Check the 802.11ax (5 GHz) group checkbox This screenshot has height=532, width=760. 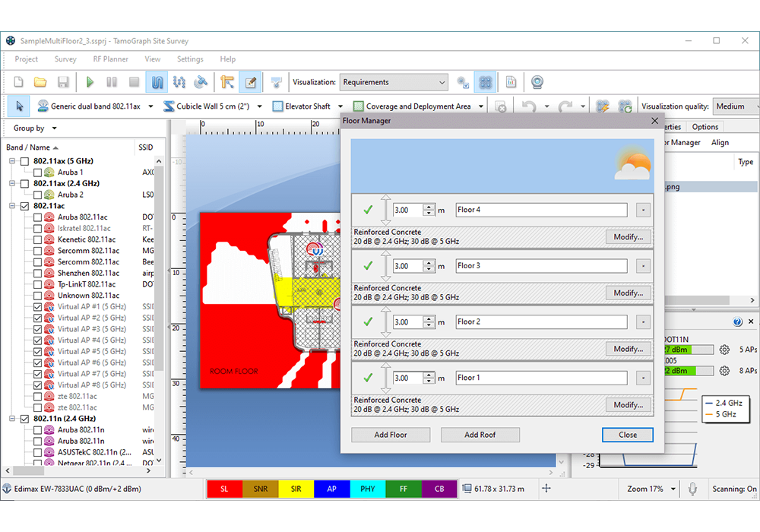[25, 161]
